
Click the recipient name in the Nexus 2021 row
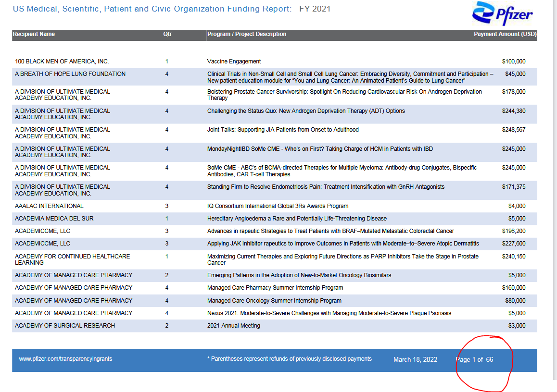click(74, 313)
